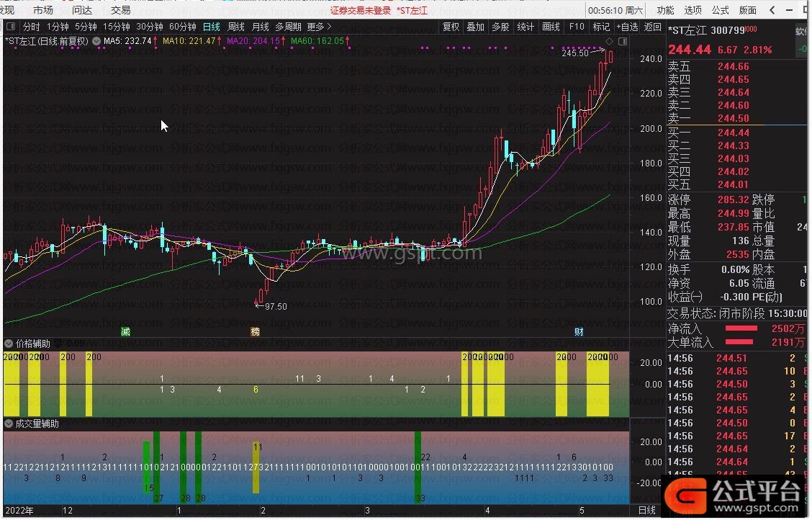This screenshot has height=520, width=812.
Task: Select the 1分钟 period tab
Action: click(x=58, y=27)
